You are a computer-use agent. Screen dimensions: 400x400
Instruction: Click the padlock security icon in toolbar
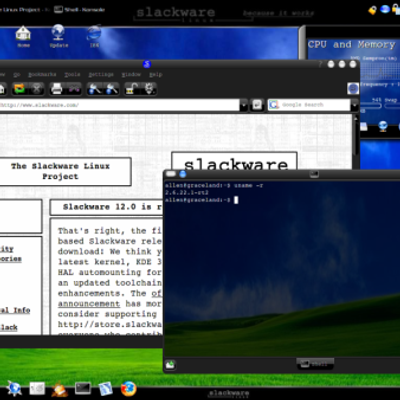(x=131, y=89)
